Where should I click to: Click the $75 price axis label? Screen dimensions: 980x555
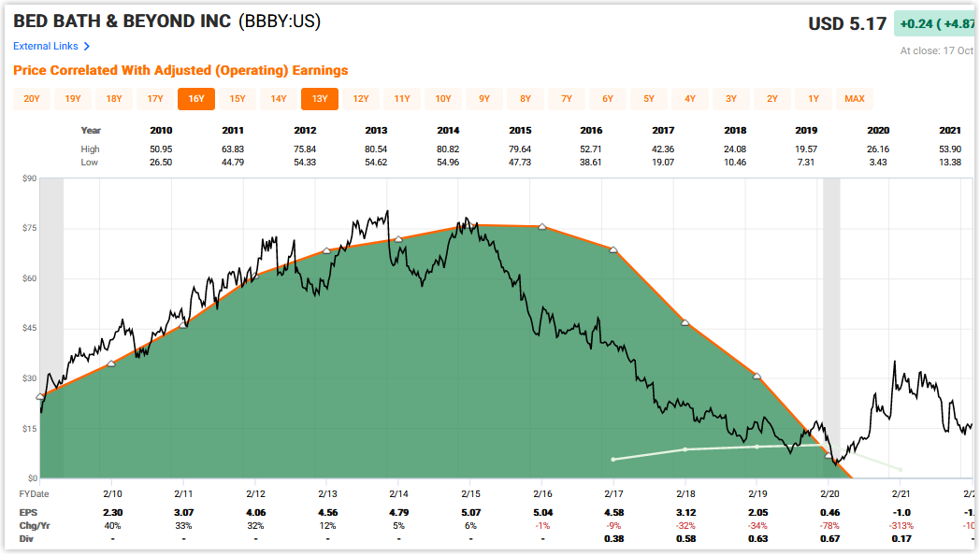click(29, 228)
